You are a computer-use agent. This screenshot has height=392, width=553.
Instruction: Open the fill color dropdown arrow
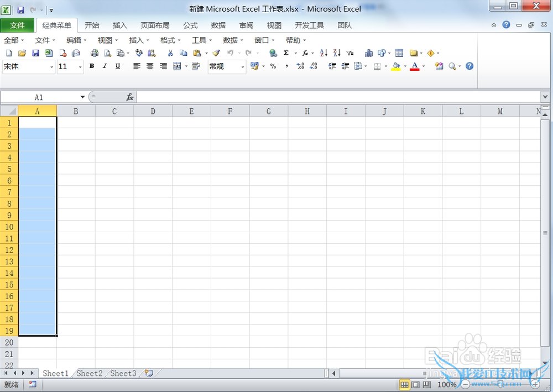(405, 66)
